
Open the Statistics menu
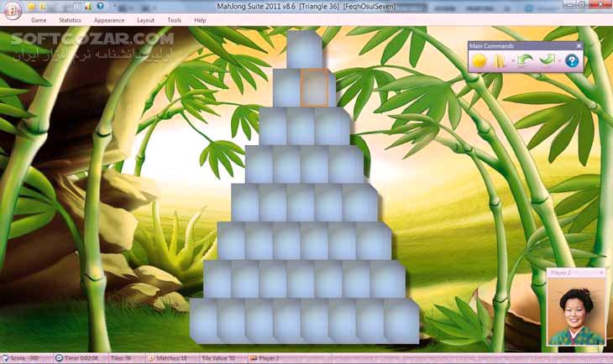click(x=70, y=20)
